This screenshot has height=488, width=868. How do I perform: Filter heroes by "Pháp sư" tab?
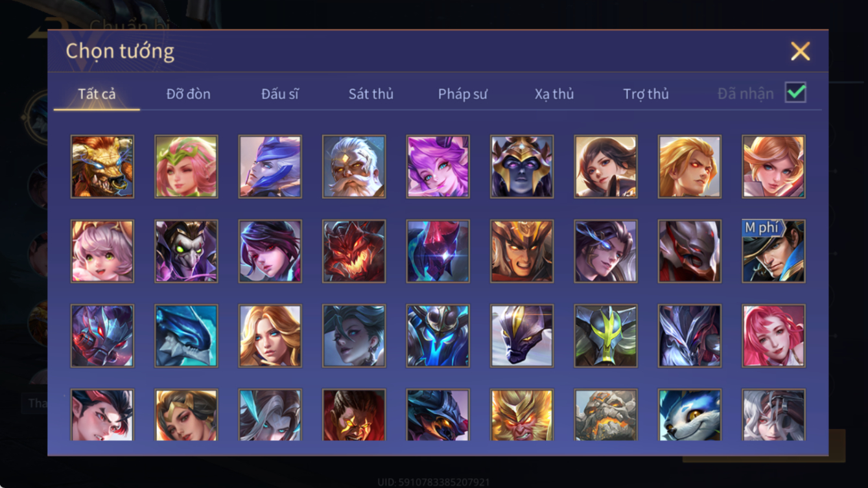pos(463,94)
